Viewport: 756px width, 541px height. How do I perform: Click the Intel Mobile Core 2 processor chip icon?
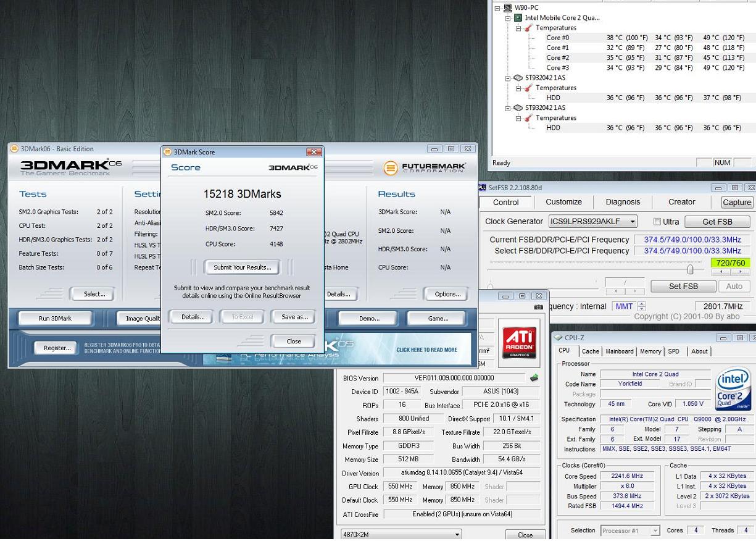click(x=518, y=18)
